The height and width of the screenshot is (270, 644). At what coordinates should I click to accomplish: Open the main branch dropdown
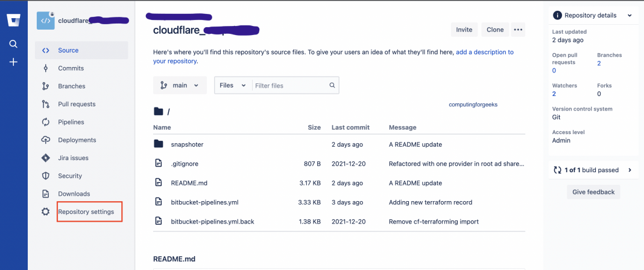point(180,85)
